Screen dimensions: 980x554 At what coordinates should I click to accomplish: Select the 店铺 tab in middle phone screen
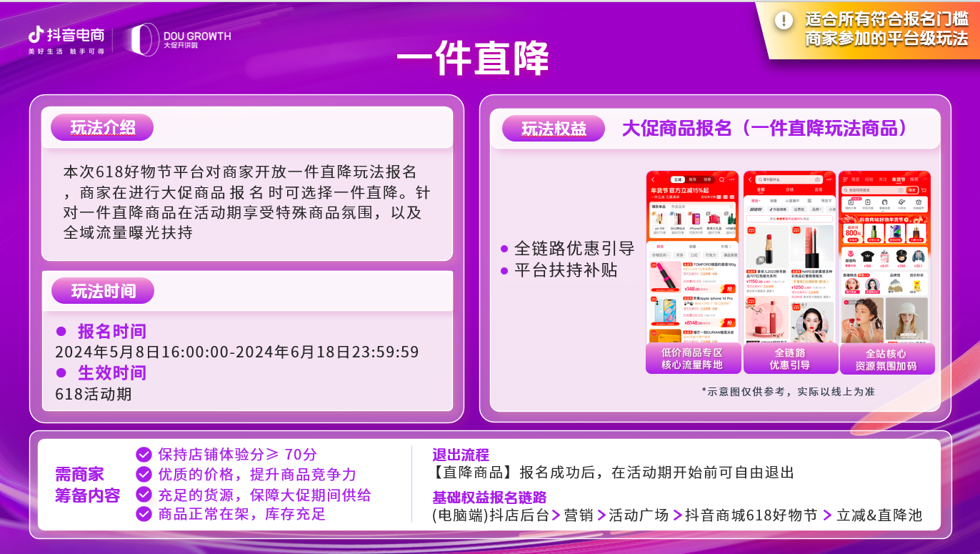[x=789, y=189]
